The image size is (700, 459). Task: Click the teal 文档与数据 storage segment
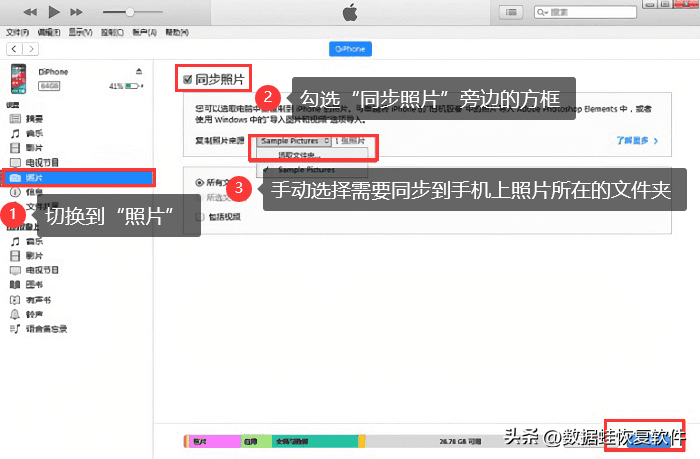(x=315, y=441)
